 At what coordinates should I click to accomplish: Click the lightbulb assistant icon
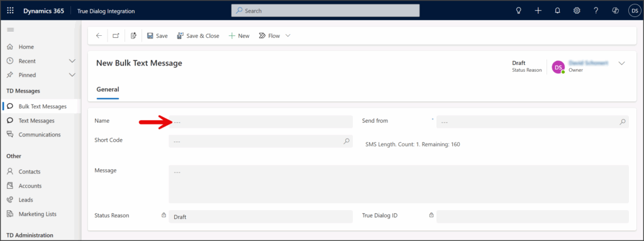(x=518, y=11)
